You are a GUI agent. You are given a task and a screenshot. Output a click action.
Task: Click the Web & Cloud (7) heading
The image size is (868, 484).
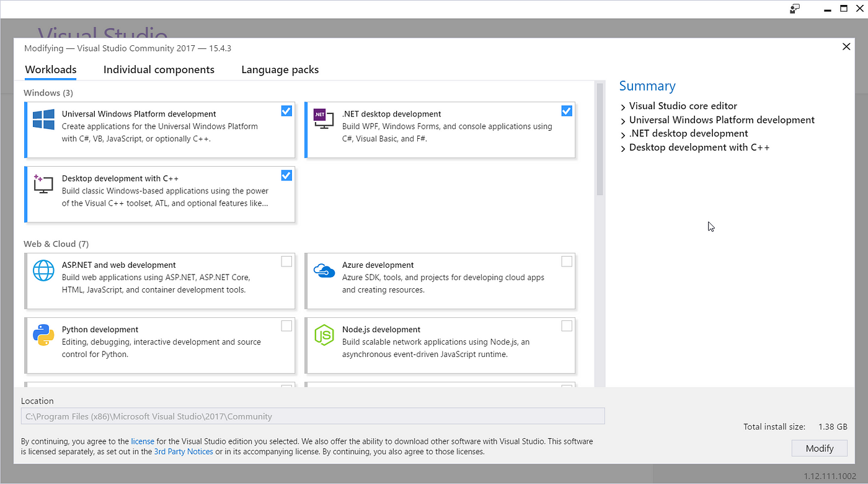56,244
